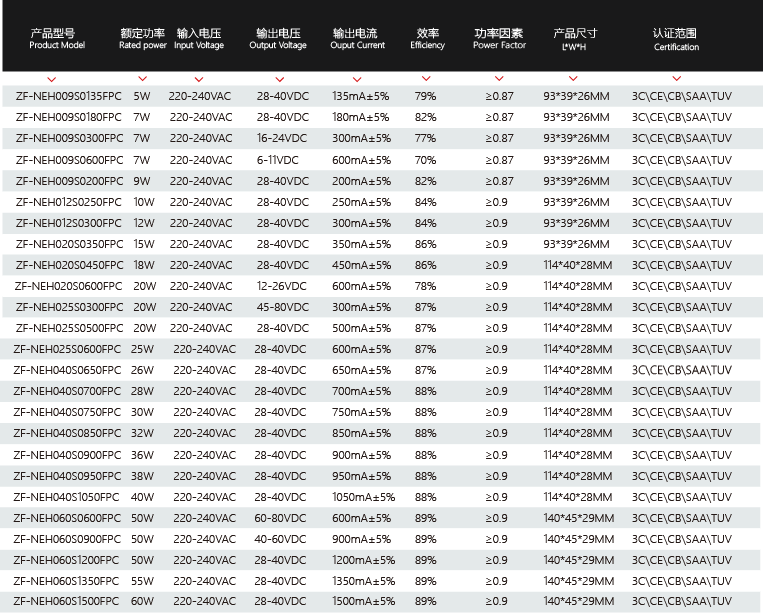Image resolution: width=763 pixels, height=613 pixels.
Task: Expand the Efficiency column arrow
Action: point(427,79)
